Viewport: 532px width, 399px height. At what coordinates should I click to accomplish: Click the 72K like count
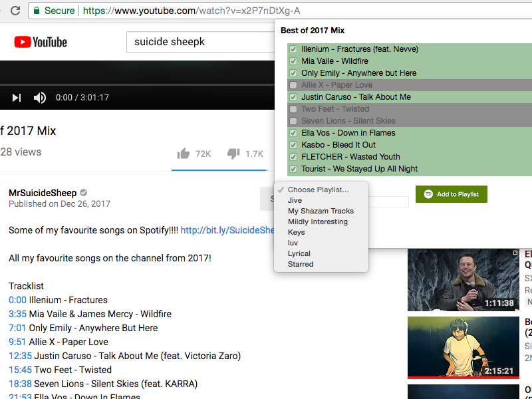(x=203, y=154)
